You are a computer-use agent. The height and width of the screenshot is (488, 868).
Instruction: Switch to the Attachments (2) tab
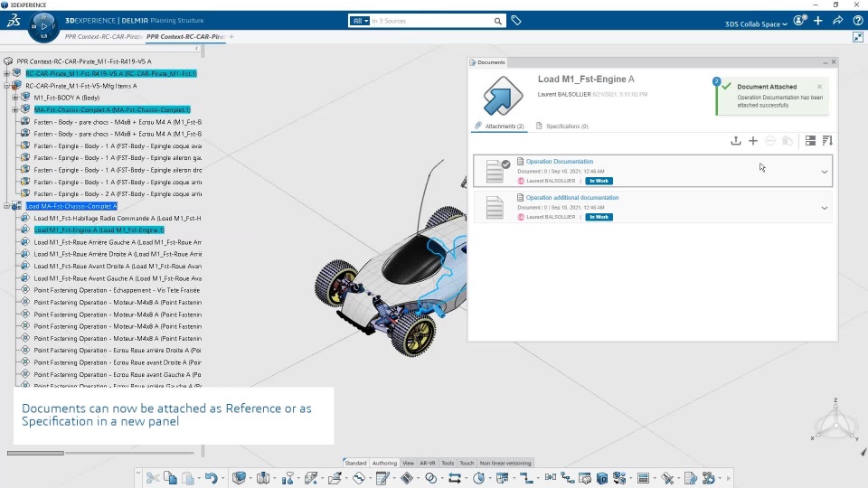(x=499, y=127)
